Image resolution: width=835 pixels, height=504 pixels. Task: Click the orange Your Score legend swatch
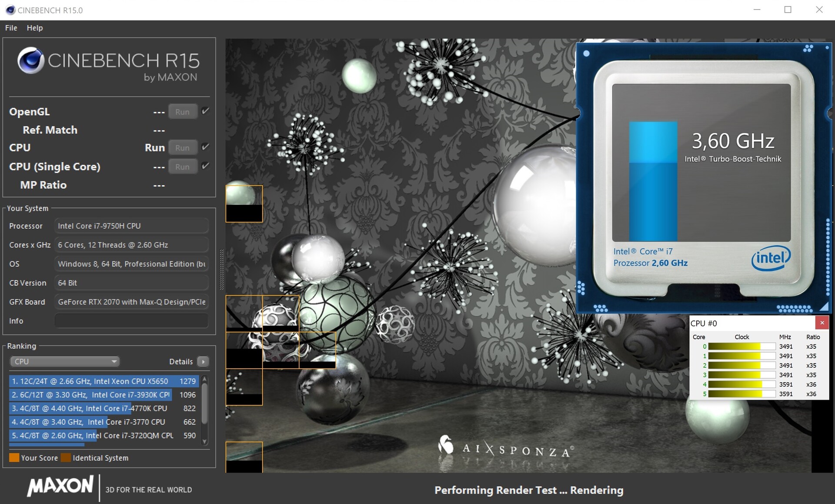tap(14, 457)
